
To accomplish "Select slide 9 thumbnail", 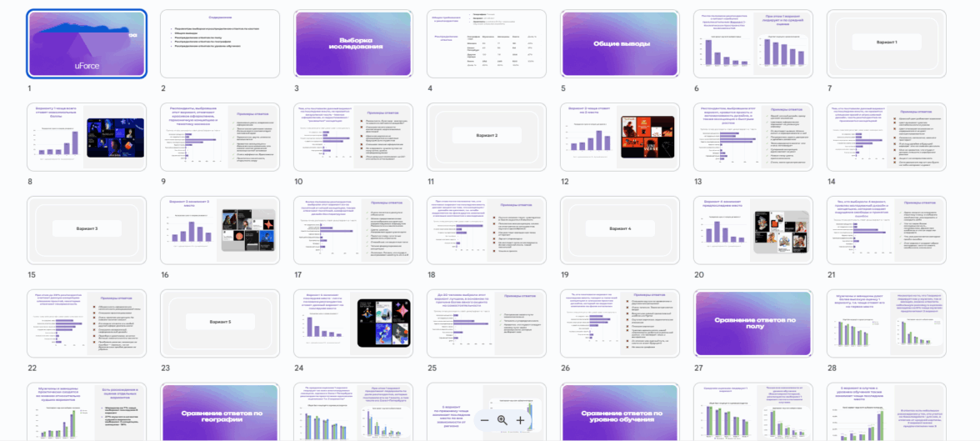I will (x=220, y=137).
